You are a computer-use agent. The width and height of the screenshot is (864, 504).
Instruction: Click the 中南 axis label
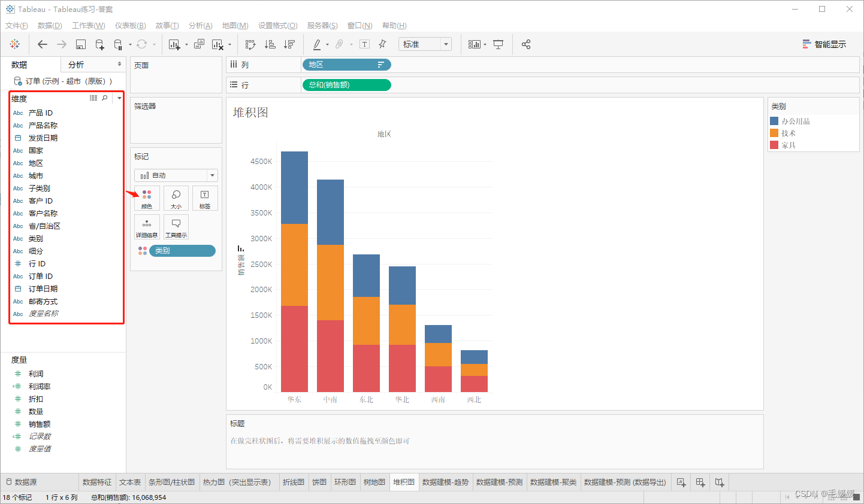pos(330,399)
